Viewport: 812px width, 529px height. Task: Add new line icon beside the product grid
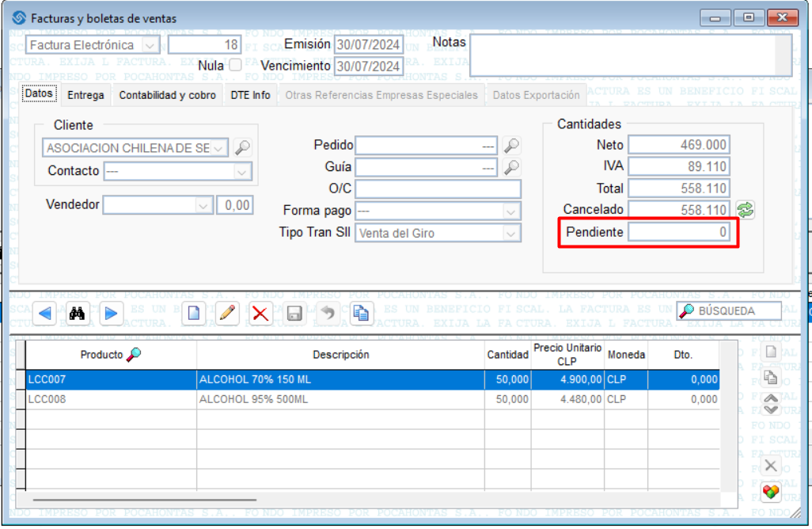tap(771, 352)
